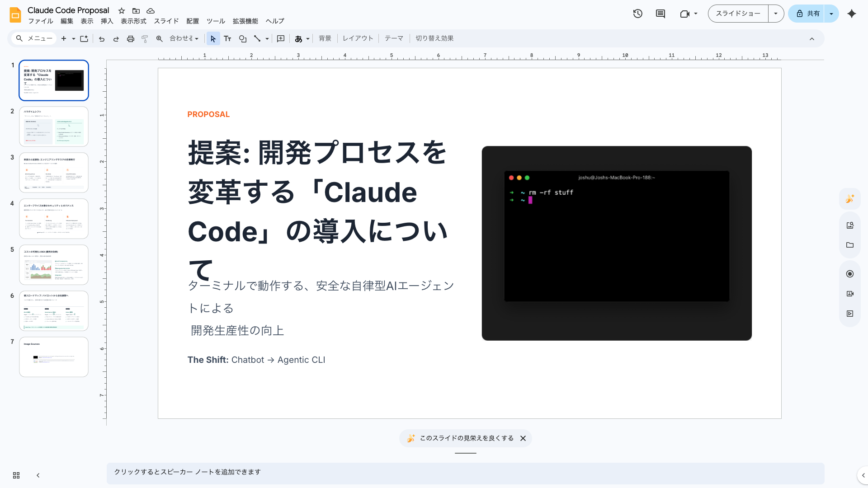Dismiss the slide improvement suggestion banner
This screenshot has height=488, width=868.
pyautogui.click(x=523, y=438)
